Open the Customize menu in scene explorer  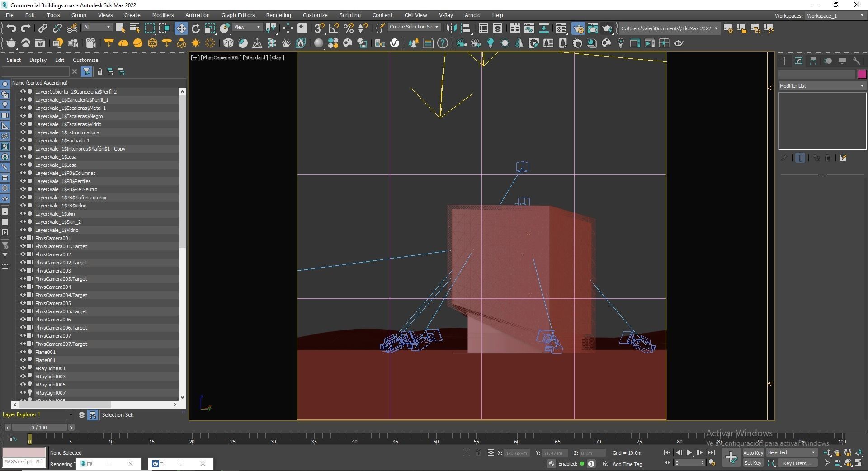[x=85, y=60]
